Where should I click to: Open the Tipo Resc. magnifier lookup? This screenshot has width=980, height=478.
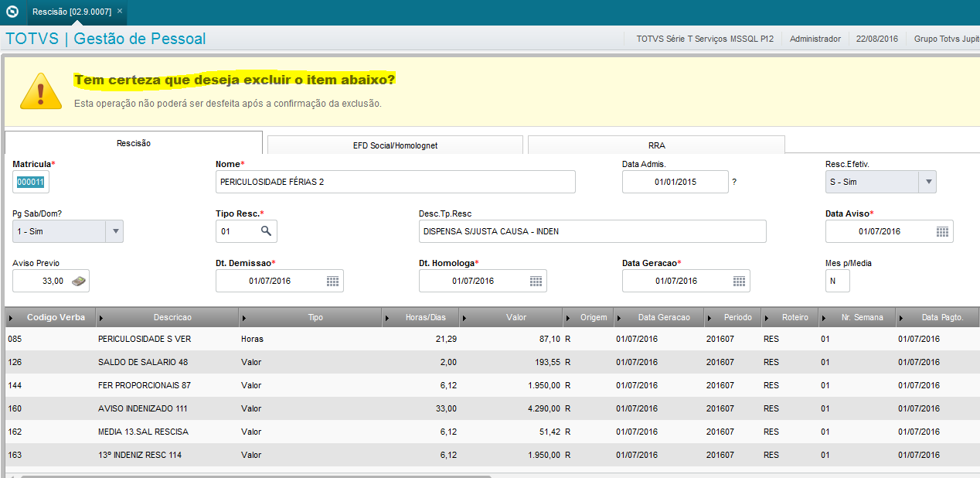[266, 230]
